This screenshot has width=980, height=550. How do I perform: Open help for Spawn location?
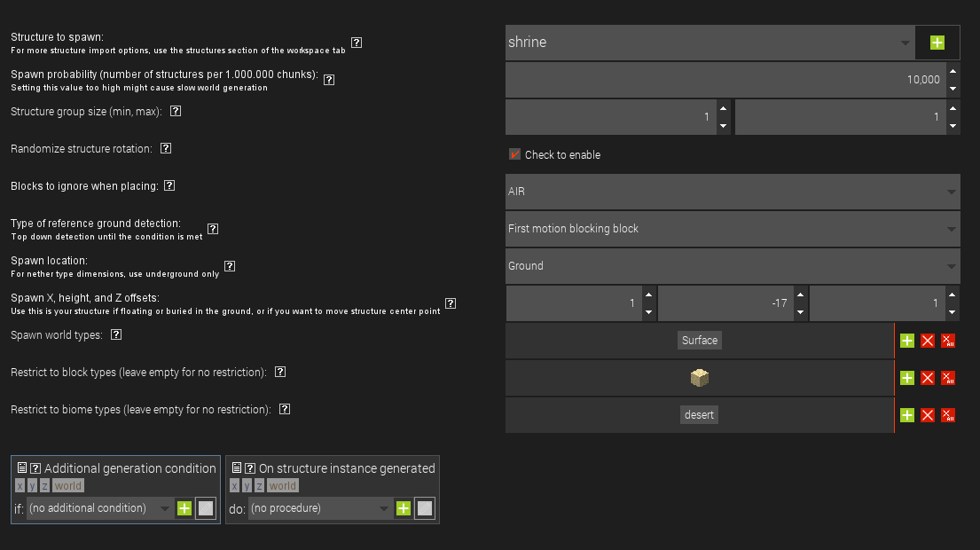(230, 266)
